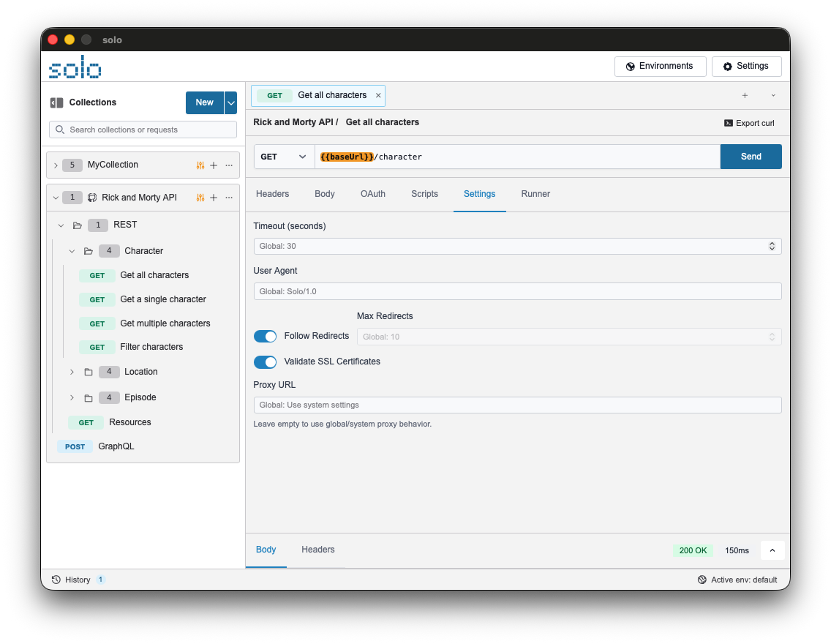831x644 pixels.
Task: Close the Get all characters tab
Action: pos(378,95)
